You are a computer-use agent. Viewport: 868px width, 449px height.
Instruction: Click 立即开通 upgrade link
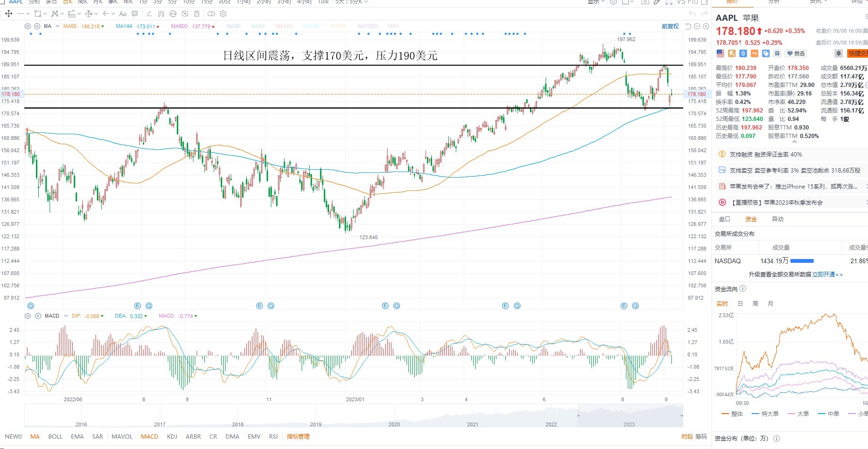[x=827, y=275]
